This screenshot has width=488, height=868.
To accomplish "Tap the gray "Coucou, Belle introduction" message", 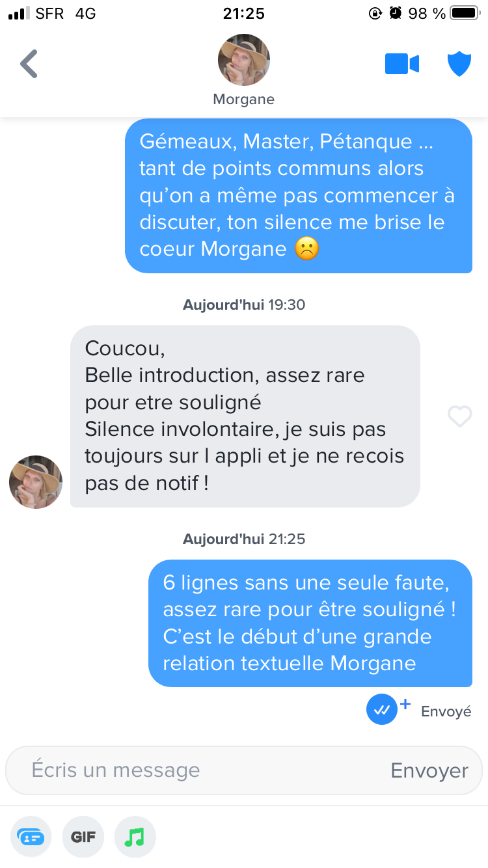I will pyautogui.click(x=245, y=416).
